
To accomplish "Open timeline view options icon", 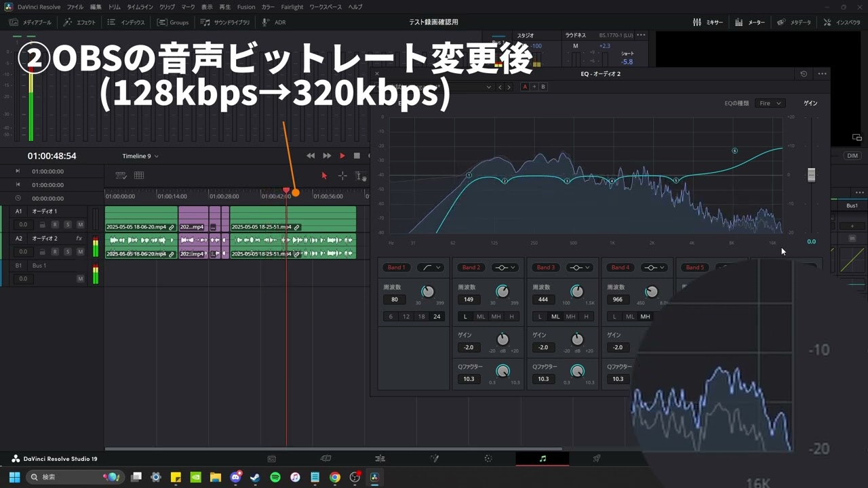I will click(x=121, y=176).
